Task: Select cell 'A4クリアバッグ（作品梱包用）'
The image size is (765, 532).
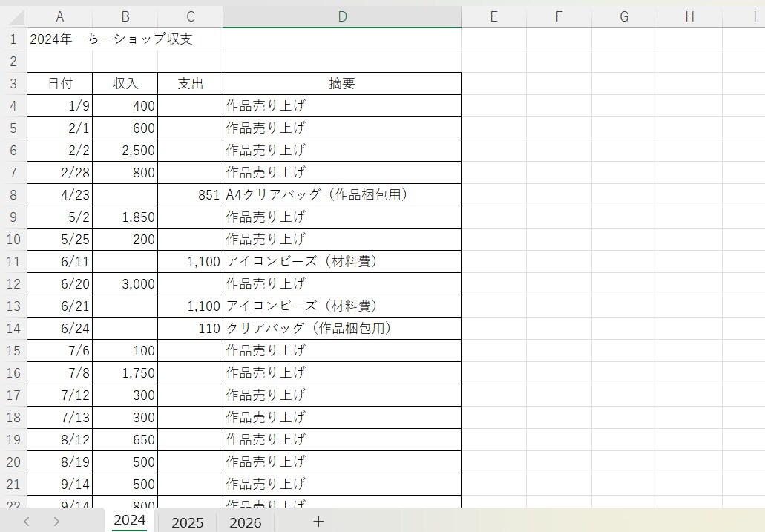Action: [x=342, y=194]
